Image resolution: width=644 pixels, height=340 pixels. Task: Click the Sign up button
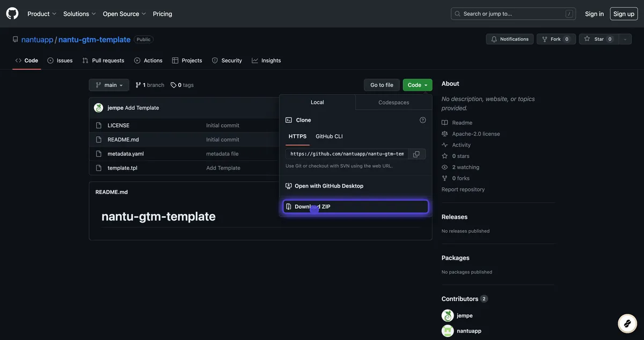pyautogui.click(x=624, y=14)
